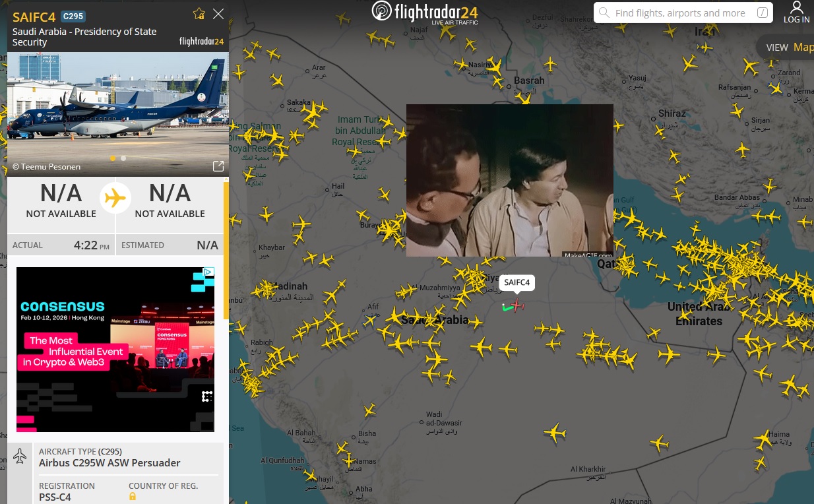Click the red SAIFC4 aircraft on map
Image resolution: width=814 pixels, height=504 pixels.
click(517, 305)
